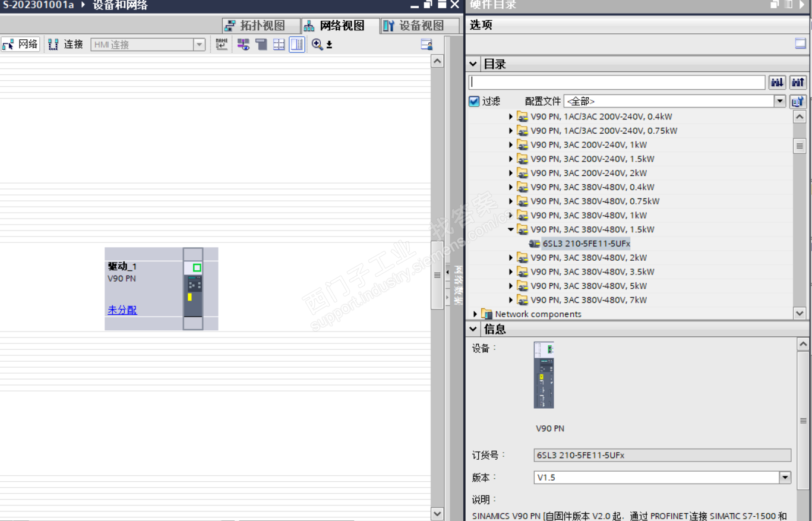This screenshot has width=812, height=521.
Task: Click the catalog tree scrollbar thumb
Action: 800,146
